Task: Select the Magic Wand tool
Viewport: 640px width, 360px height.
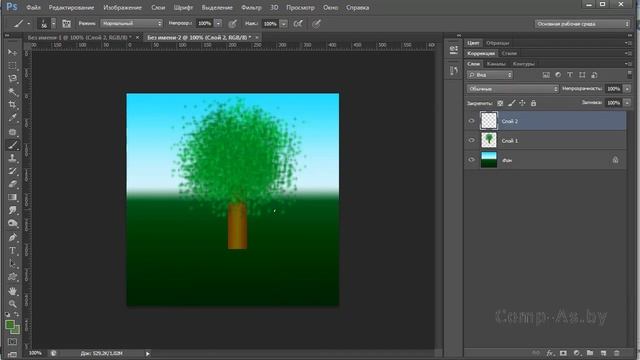Action: (x=12, y=91)
